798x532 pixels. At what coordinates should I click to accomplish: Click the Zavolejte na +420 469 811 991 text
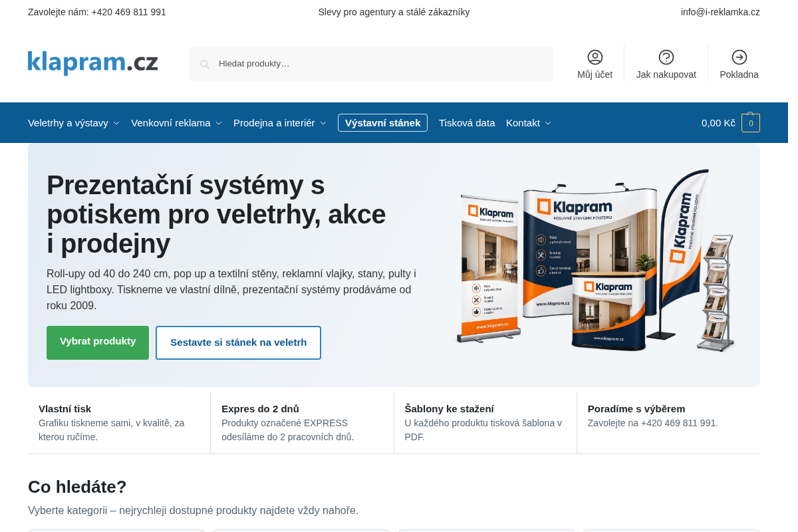point(653,423)
